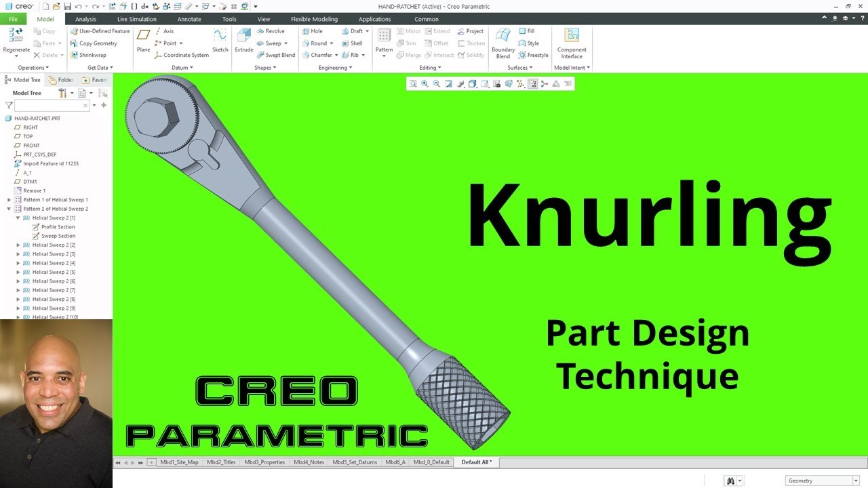Image resolution: width=868 pixels, height=488 pixels.
Task: Click the New file icon
Action: (x=45, y=6)
